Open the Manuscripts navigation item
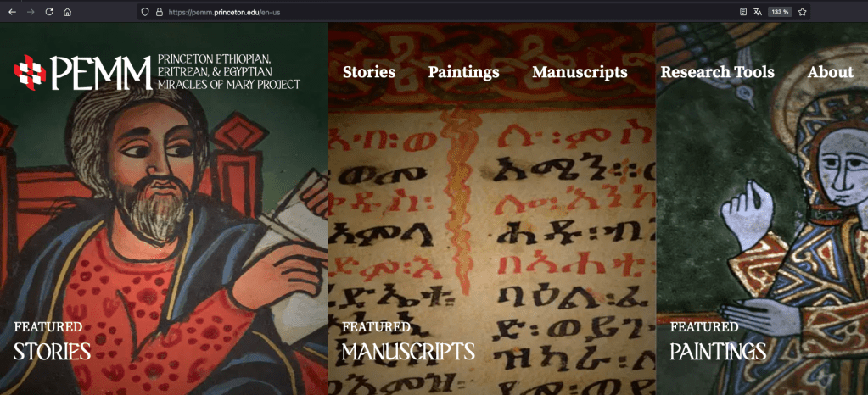Viewport: 868px width, 395px height. click(x=580, y=72)
